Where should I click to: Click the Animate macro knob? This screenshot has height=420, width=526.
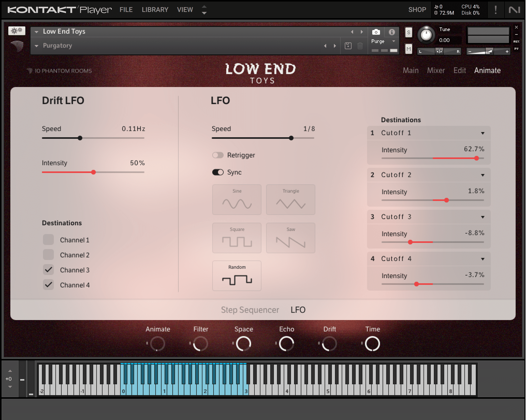157,344
